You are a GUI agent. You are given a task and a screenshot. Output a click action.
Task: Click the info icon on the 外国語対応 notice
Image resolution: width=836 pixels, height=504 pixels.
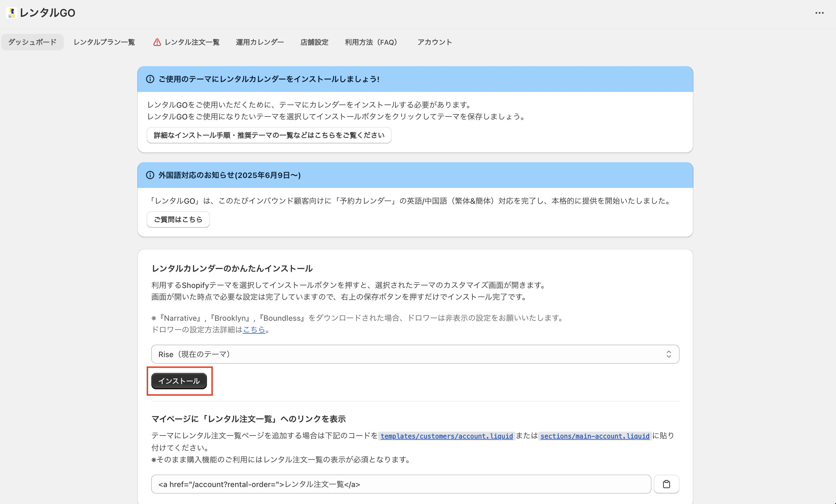pos(150,175)
